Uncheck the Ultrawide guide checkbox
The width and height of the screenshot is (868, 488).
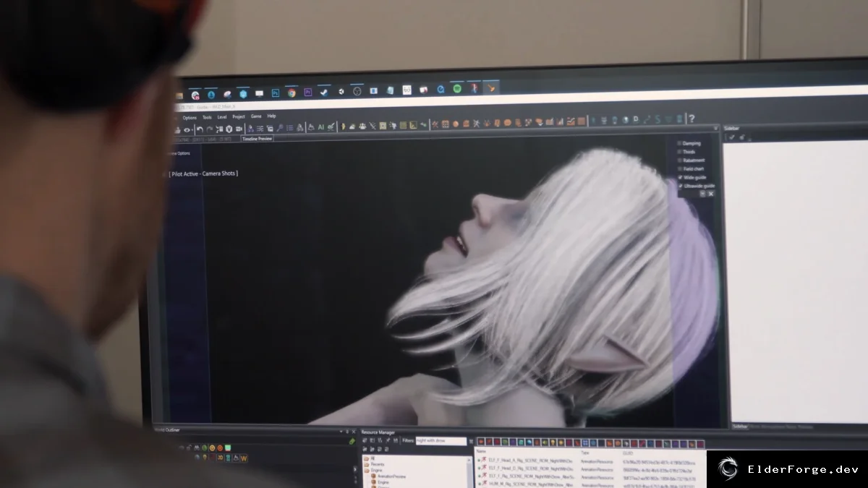pyautogui.click(x=679, y=186)
